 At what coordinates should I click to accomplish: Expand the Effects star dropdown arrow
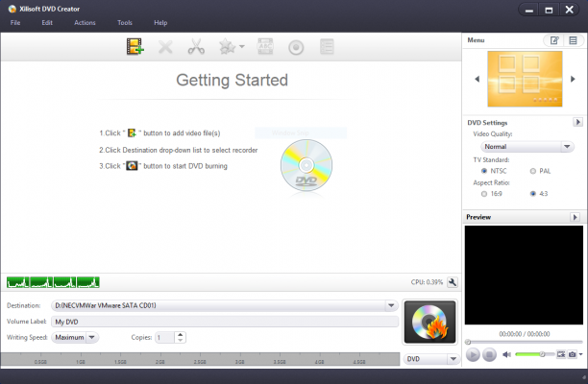tap(242, 47)
